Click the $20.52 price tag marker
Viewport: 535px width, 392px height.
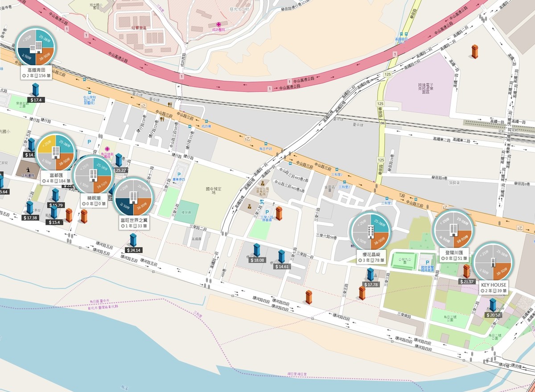[493, 315]
